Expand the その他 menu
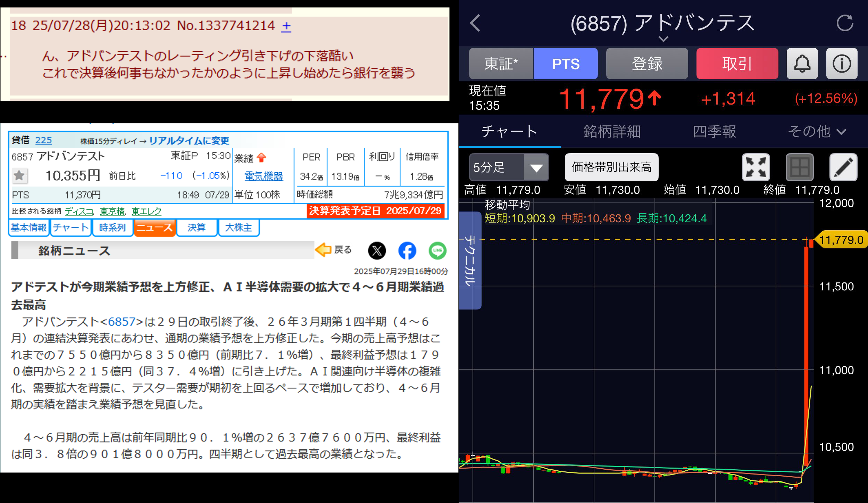Screen dimensions: 868x503 pos(817,132)
